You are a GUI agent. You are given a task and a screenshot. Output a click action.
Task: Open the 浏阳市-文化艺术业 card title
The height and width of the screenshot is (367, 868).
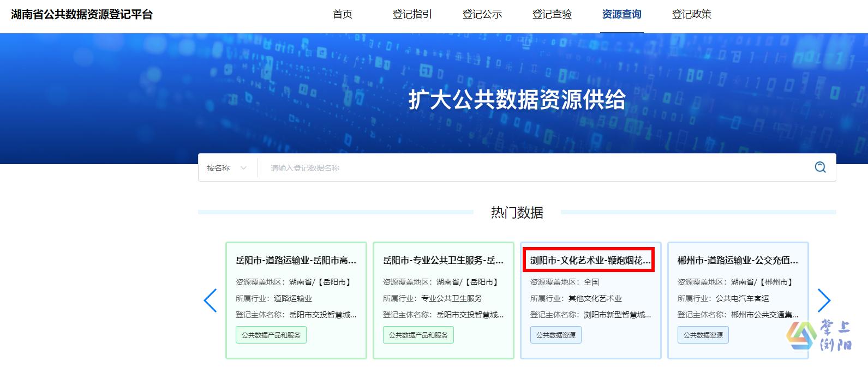click(590, 261)
